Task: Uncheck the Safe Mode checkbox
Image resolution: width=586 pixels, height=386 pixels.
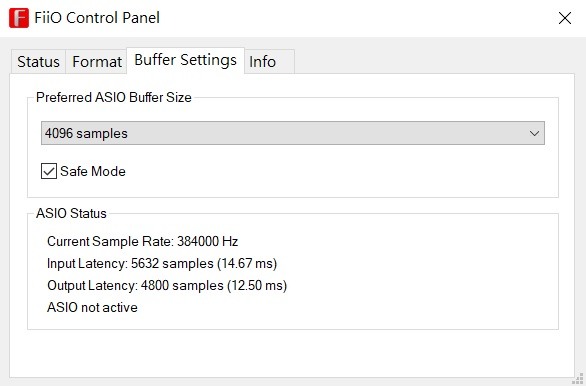Action: [x=49, y=171]
